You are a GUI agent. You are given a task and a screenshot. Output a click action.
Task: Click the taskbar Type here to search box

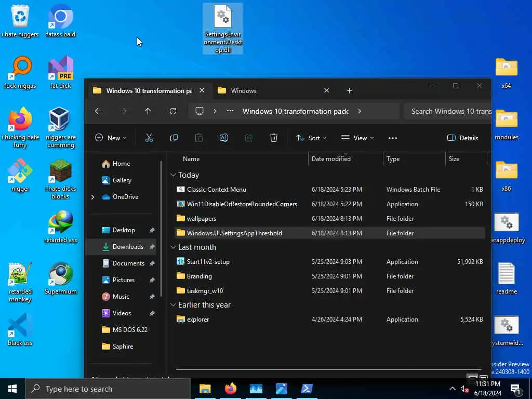(x=108, y=389)
